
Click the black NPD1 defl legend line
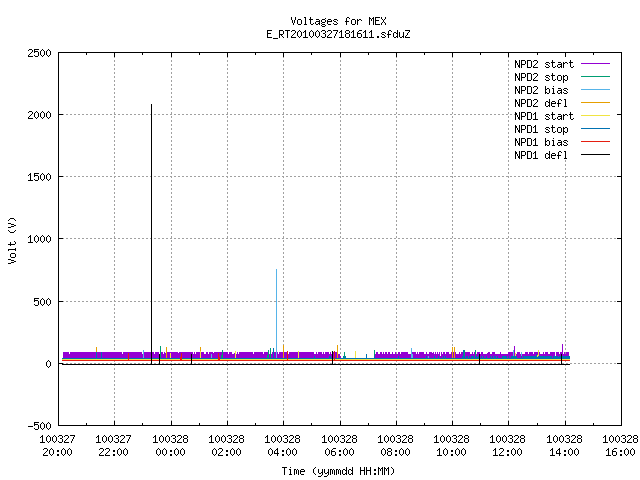(x=595, y=155)
